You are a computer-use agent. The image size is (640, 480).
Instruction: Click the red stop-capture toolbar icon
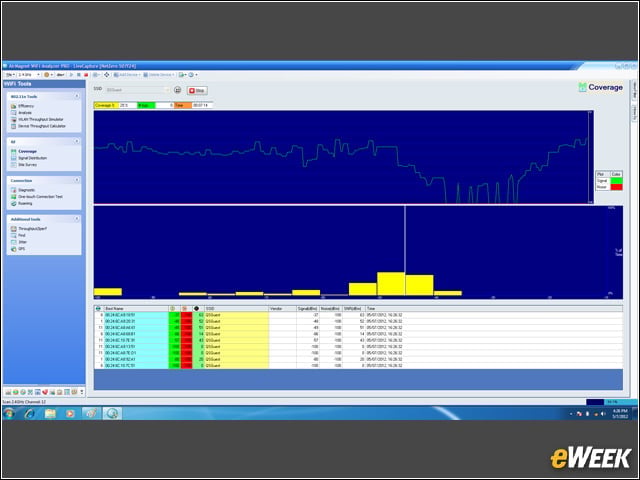coord(86,75)
